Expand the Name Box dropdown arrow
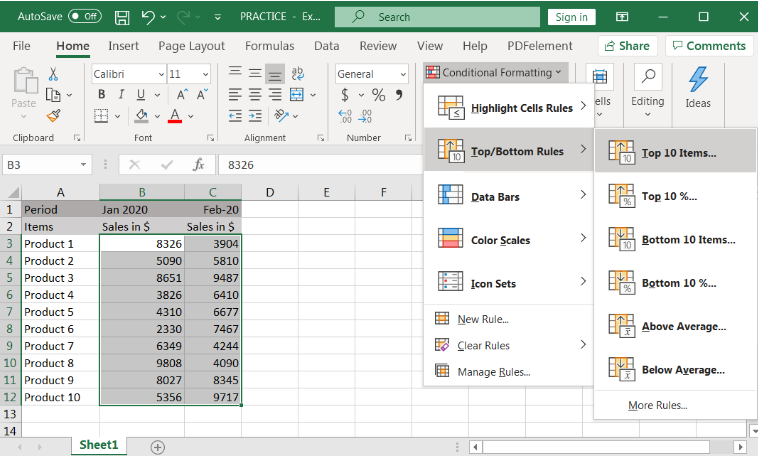Screen dimensions: 758x456 [x=83, y=165]
